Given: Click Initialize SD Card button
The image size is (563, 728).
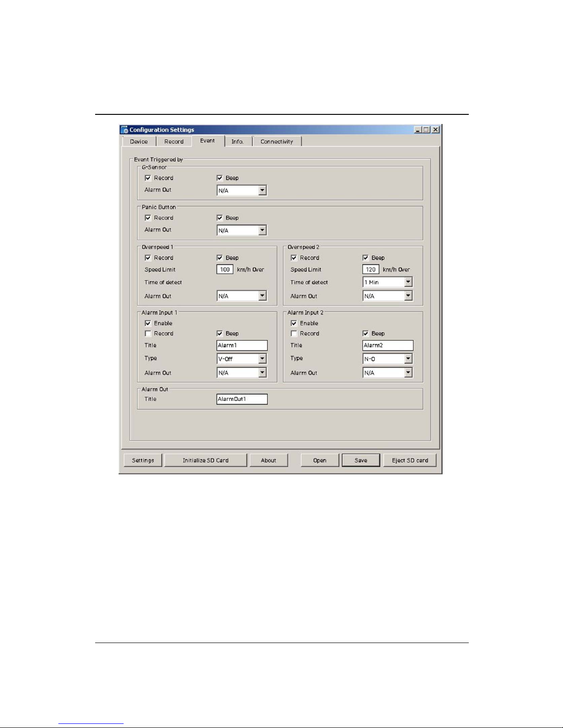Looking at the screenshot, I should pyautogui.click(x=205, y=460).
